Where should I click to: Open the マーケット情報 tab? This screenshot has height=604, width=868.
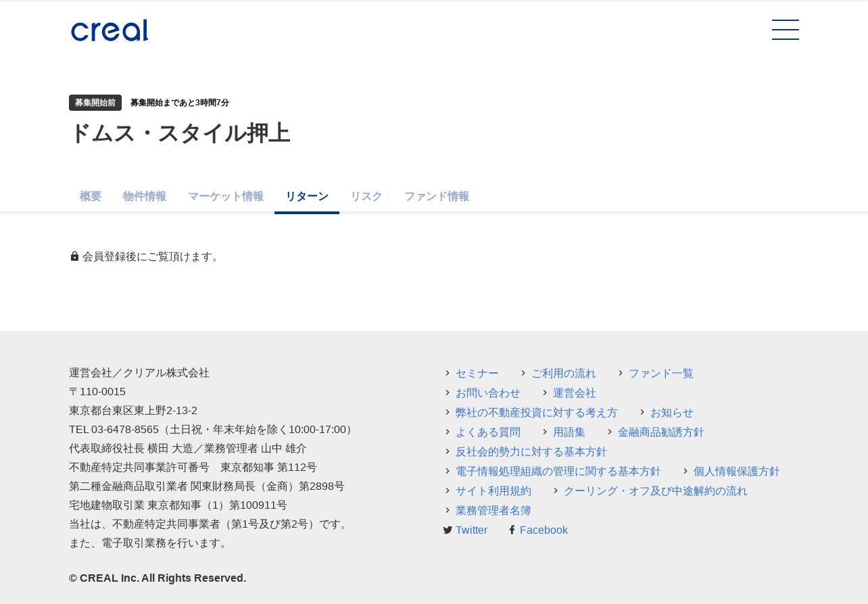pyautogui.click(x=226, y=197)
